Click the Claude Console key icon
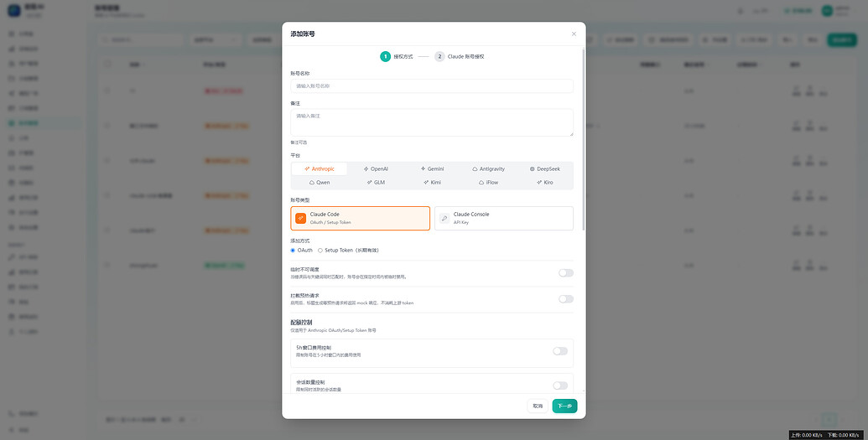The width and height of the screenshot is (868, 440). pyautogui.click(x=444, y=218)
